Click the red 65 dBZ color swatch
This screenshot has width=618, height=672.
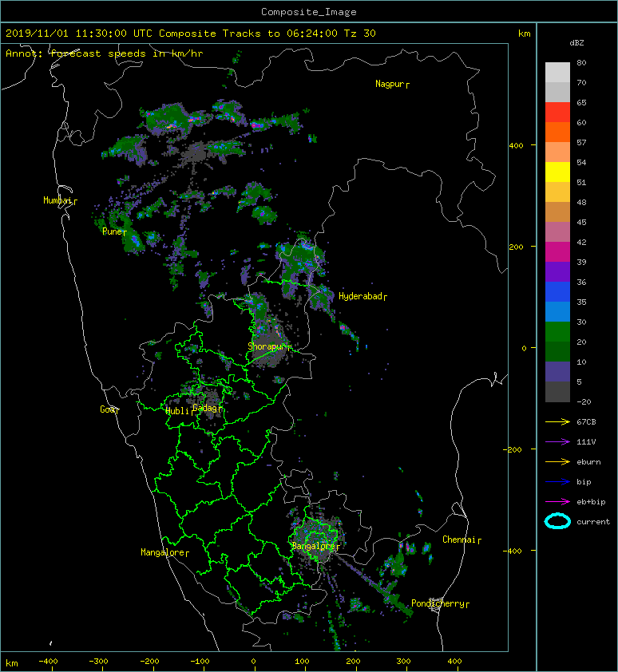[x=557, y=113]
